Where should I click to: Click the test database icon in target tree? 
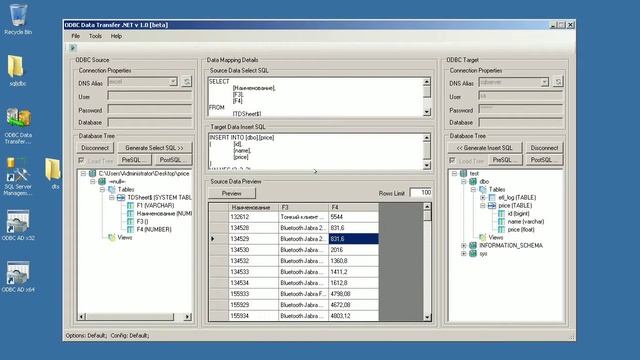[x=463, y=174]
